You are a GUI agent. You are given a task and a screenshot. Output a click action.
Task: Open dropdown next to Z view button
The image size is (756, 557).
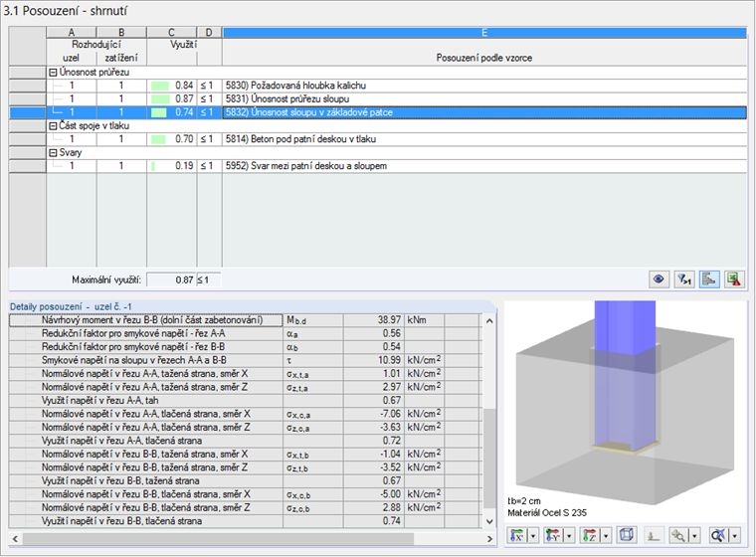606,535
